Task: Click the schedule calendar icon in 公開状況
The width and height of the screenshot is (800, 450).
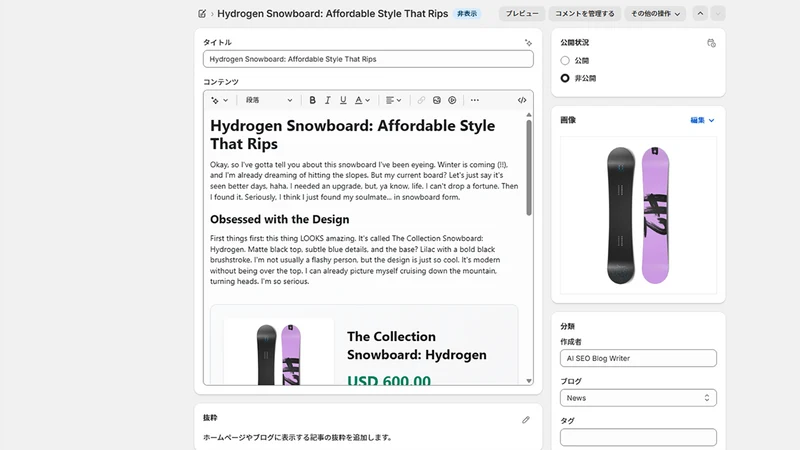Action: pyautogui.click(x=711, y=43)
